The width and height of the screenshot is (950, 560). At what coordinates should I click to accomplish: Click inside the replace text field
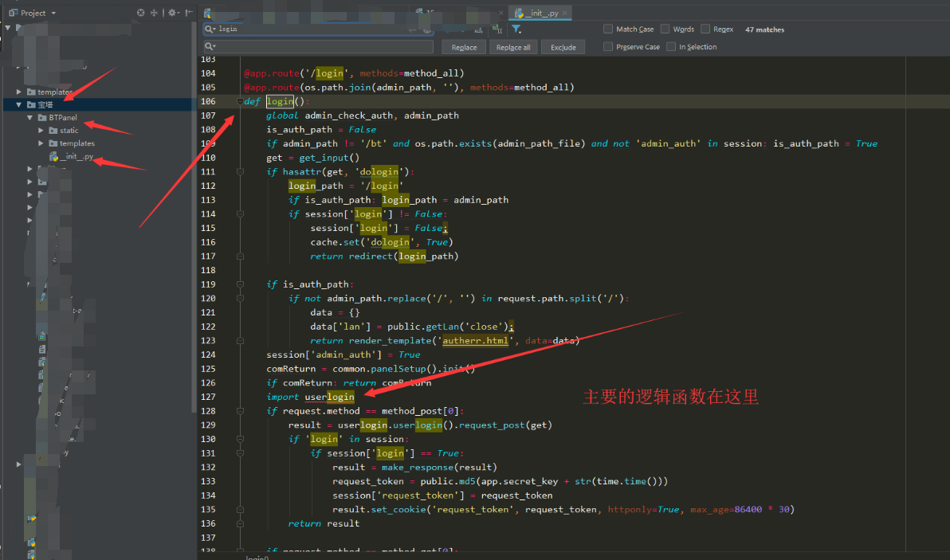click(x=319, y=46)
